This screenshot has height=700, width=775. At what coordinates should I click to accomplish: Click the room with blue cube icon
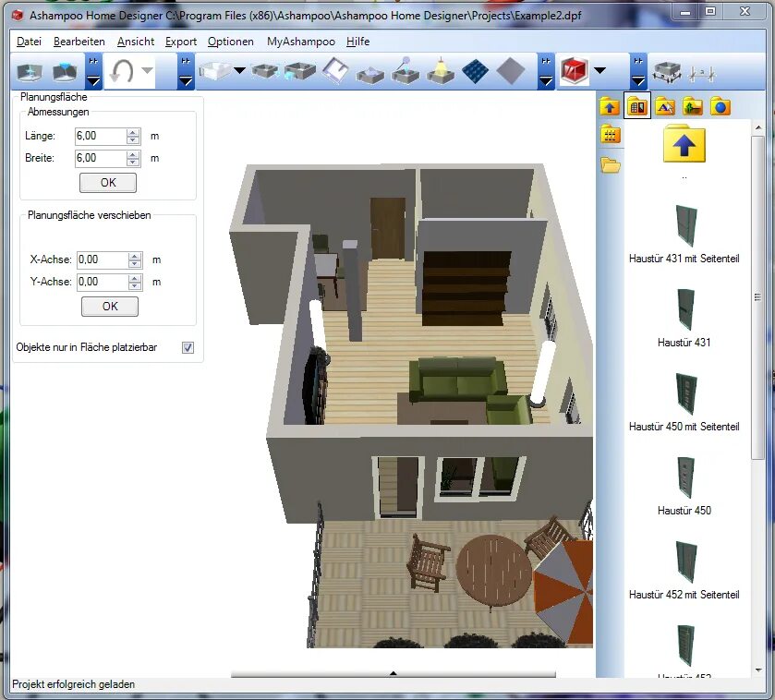pyautogui.click(x=265, y=72)
